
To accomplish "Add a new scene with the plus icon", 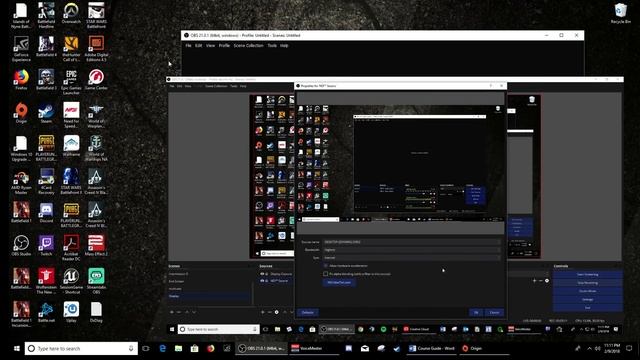I will 172,312.
